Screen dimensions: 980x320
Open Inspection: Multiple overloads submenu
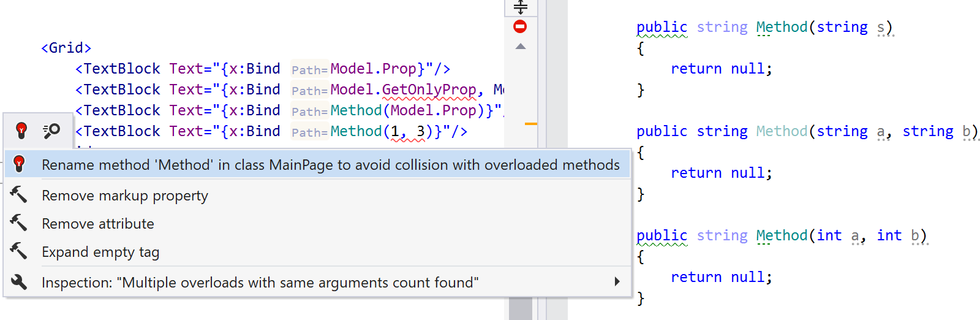[x=317, y=283]
